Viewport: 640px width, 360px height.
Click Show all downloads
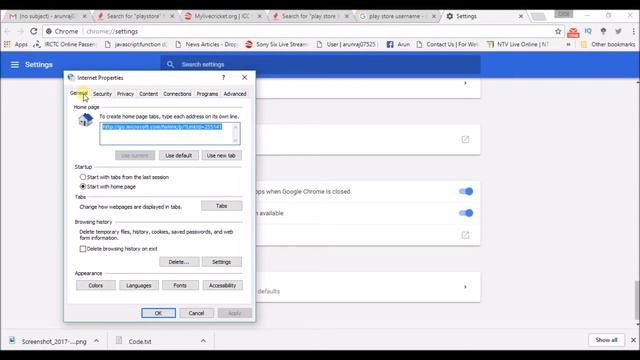point(606,340)
